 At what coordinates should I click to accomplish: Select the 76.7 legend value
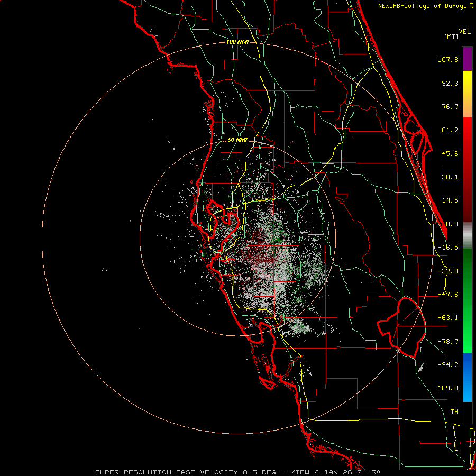[450, 106]
